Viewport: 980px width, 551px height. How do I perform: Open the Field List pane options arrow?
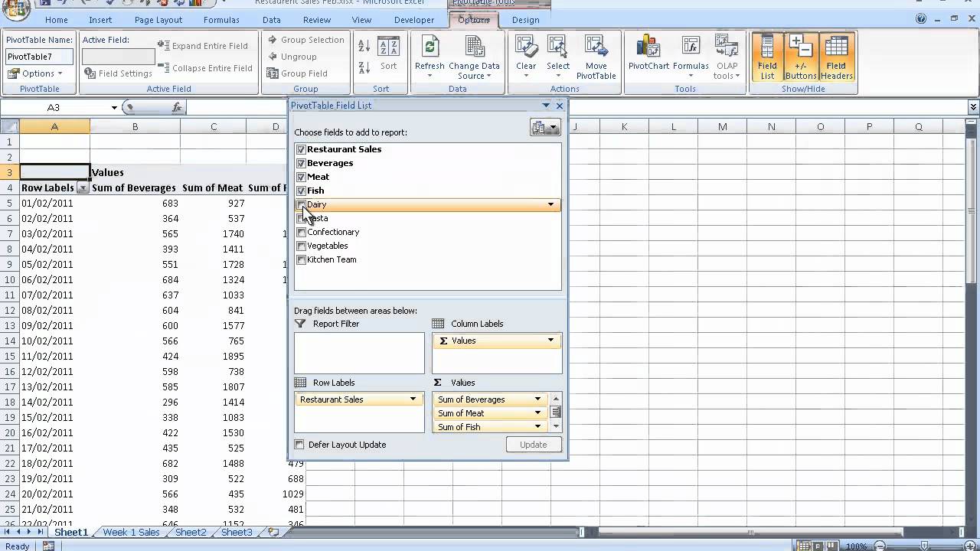click(x=546, y=106)
